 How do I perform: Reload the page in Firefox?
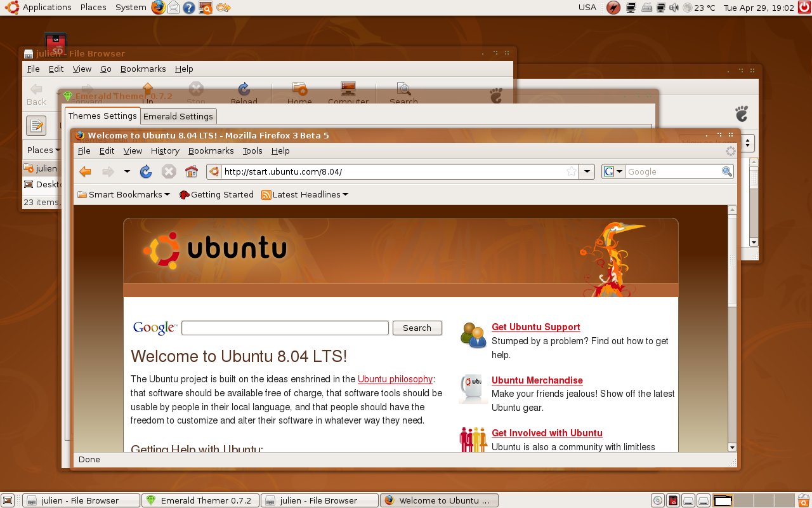146,171
